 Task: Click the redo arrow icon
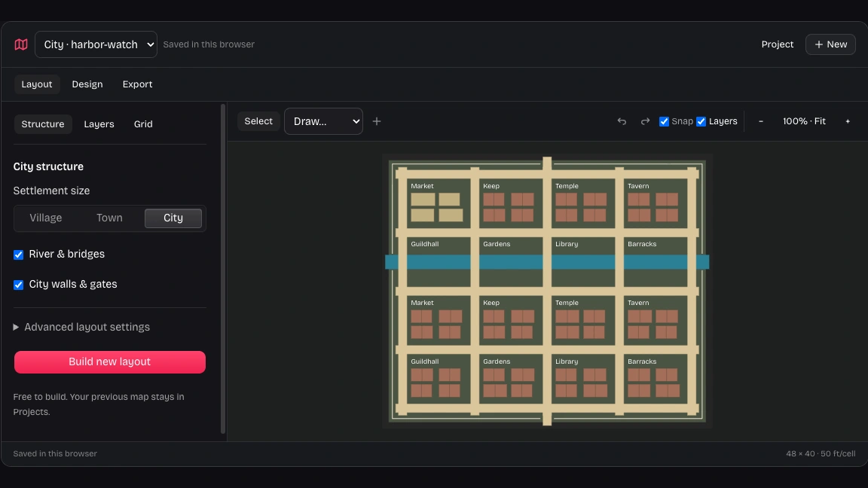click(x=645, y=121)
